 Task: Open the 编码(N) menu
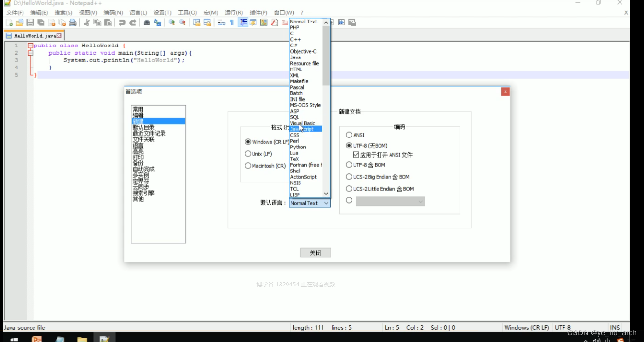point(113,12)
